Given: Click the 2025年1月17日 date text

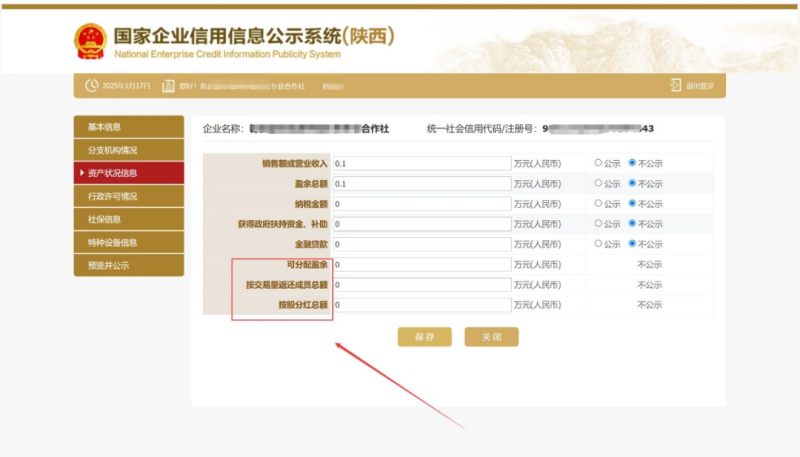Looking at the screenshot, I should coord(127,86).
